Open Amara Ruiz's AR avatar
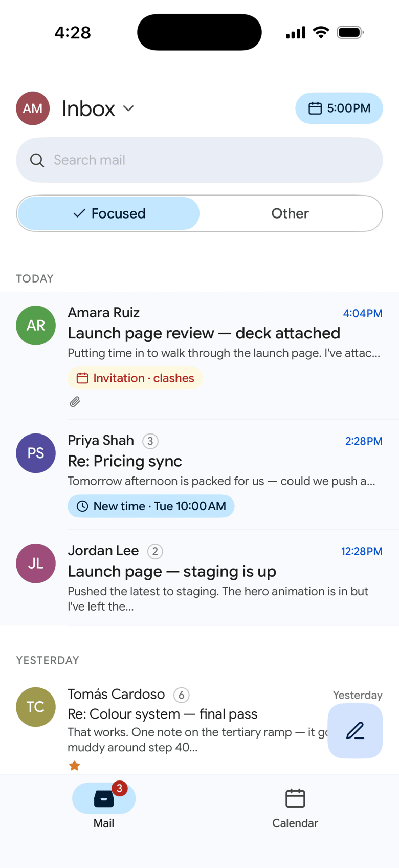Screen dimensions: 399x868 [36, 325]
